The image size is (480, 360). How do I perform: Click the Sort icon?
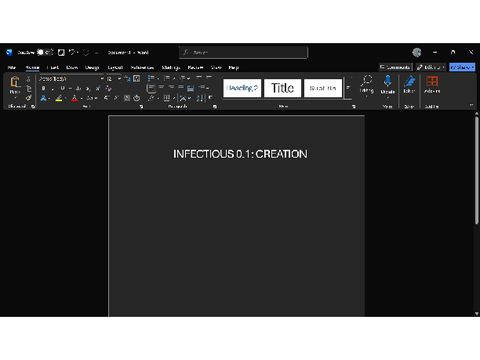(x=199, y=98)
